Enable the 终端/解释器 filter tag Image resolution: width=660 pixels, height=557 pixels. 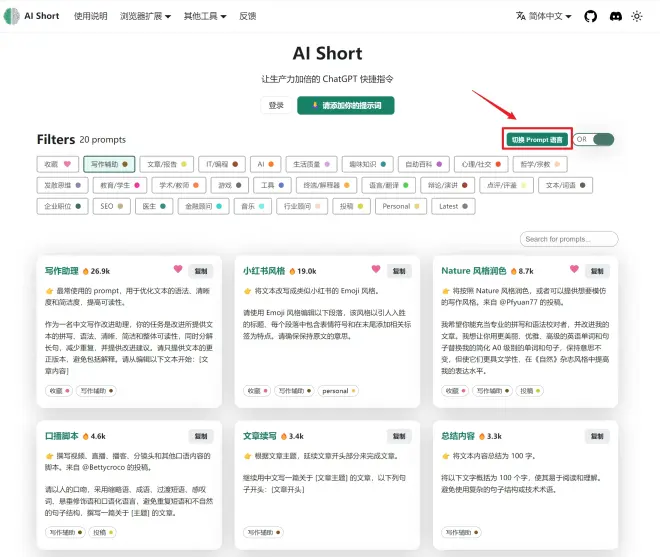click(326, 185)
